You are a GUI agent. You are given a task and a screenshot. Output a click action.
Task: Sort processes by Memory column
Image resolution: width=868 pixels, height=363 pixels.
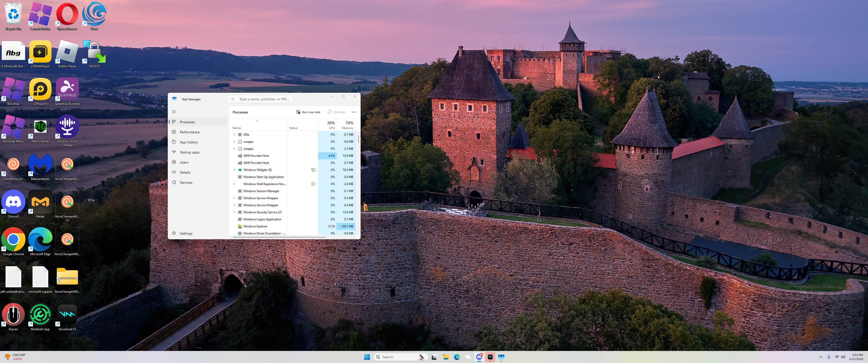point(347,125)
